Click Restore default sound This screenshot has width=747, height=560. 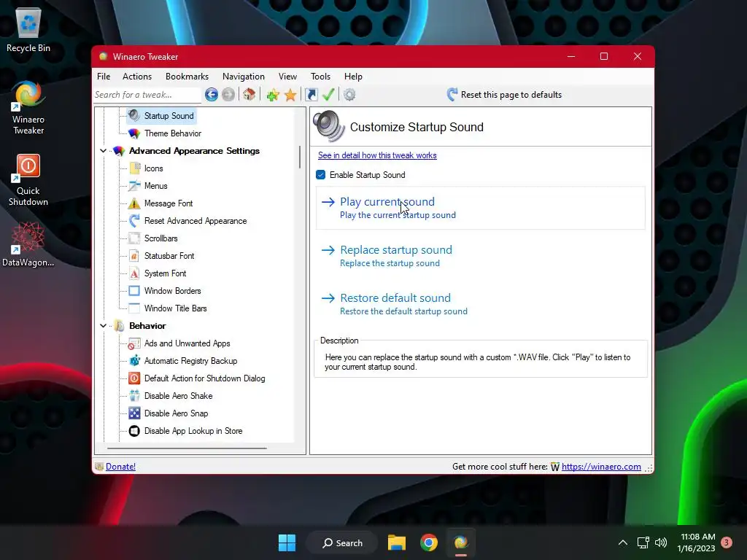point(480,304)
